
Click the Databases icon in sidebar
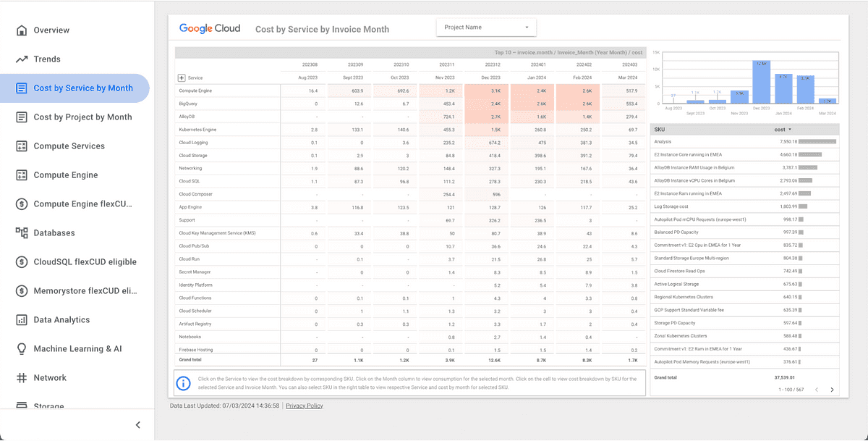click(21, 233)
